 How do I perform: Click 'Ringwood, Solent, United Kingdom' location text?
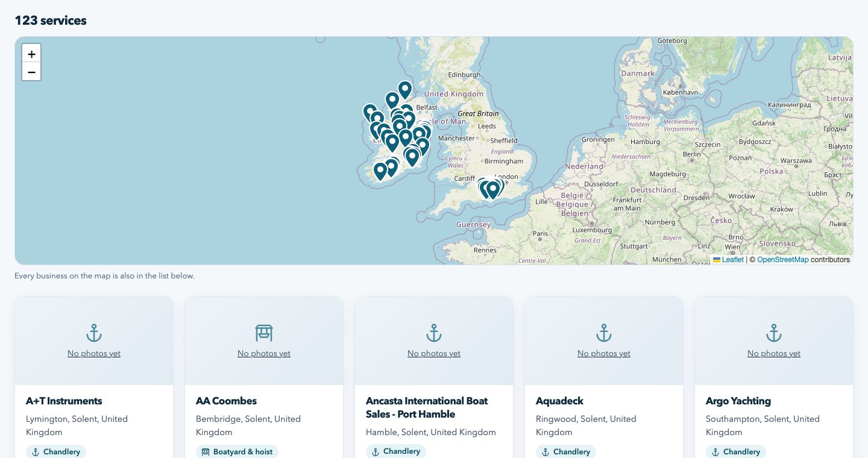coord(586,425)
